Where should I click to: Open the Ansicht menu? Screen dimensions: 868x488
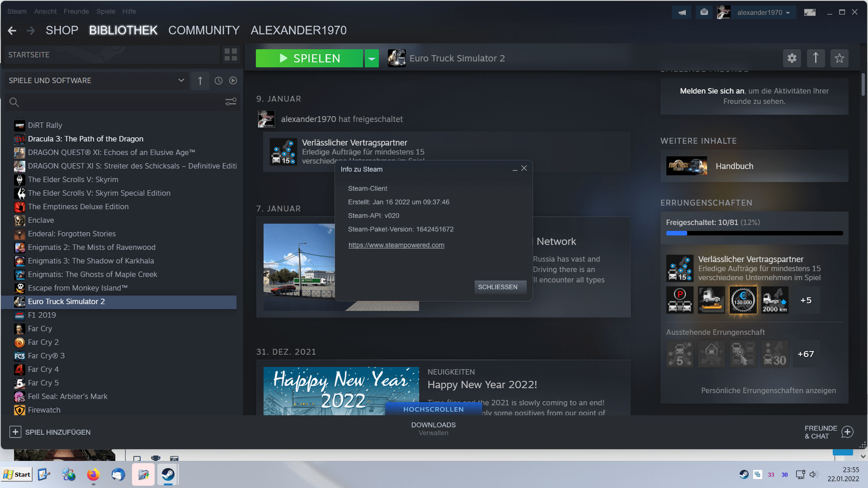[x=45, y=11]
